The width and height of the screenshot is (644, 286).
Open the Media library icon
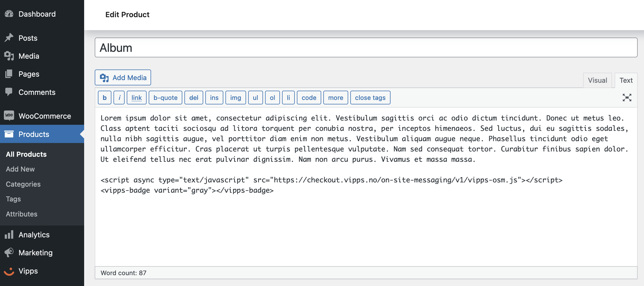point(9,56)
